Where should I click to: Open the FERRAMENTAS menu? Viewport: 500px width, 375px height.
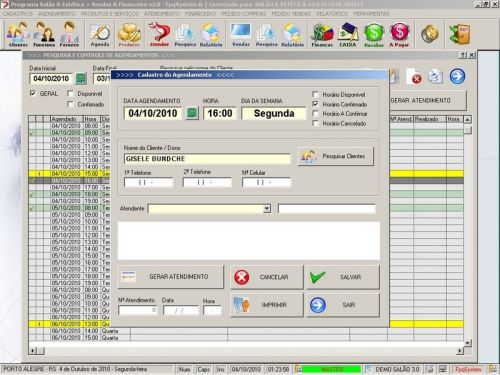(x=371, y=14)
